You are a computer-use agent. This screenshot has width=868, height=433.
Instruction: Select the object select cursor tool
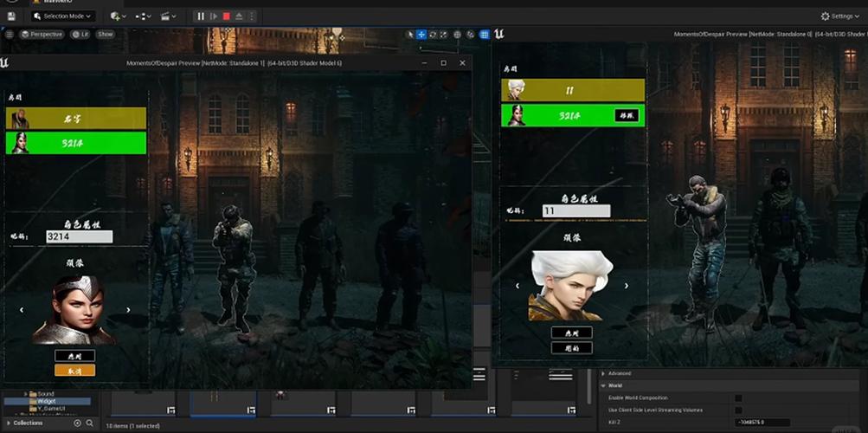pos(410,35)
